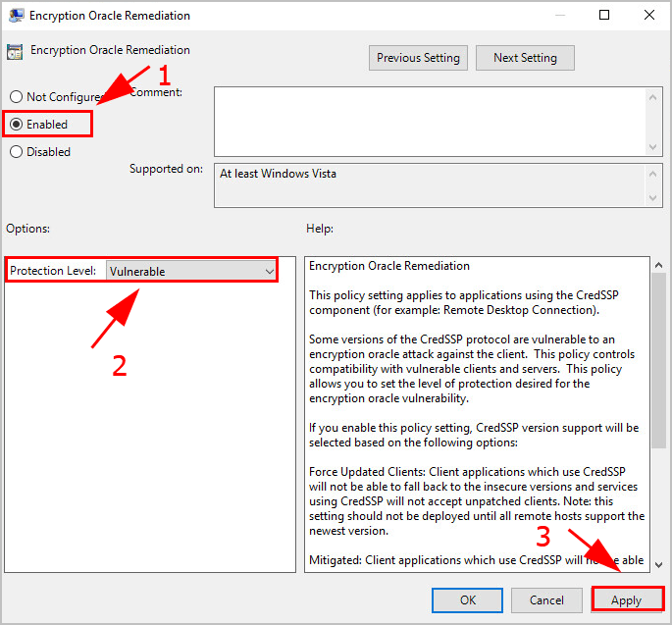Click the Comment box scroll up arrow

tap(654, 95)
